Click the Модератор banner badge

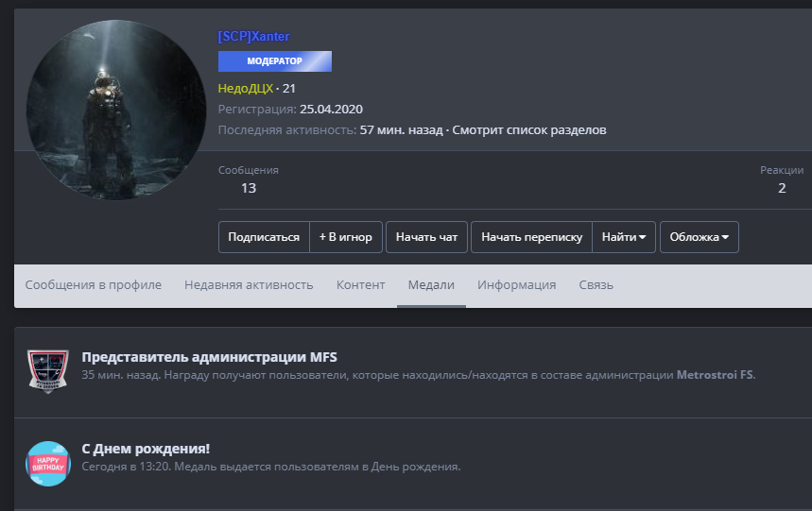point(275,61)
